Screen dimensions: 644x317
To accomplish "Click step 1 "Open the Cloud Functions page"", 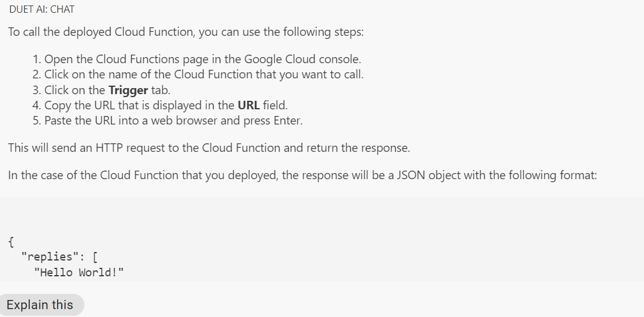I will pos(140,60).
